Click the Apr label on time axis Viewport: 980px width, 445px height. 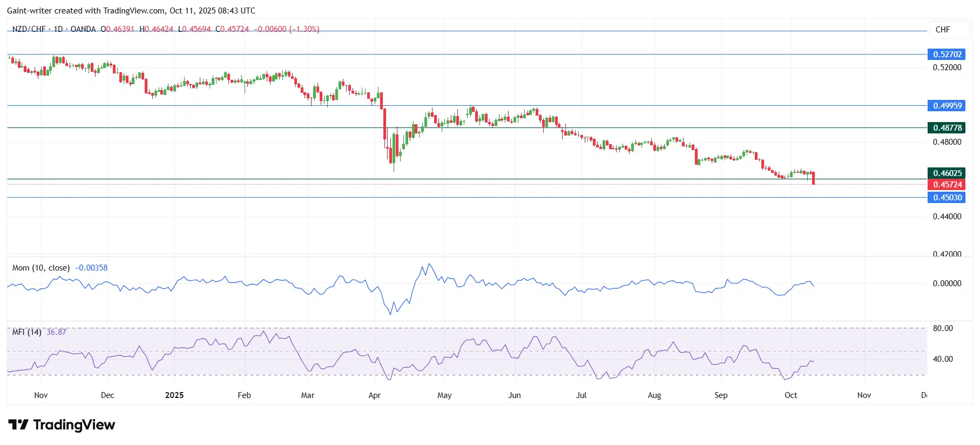click(374, 395)
